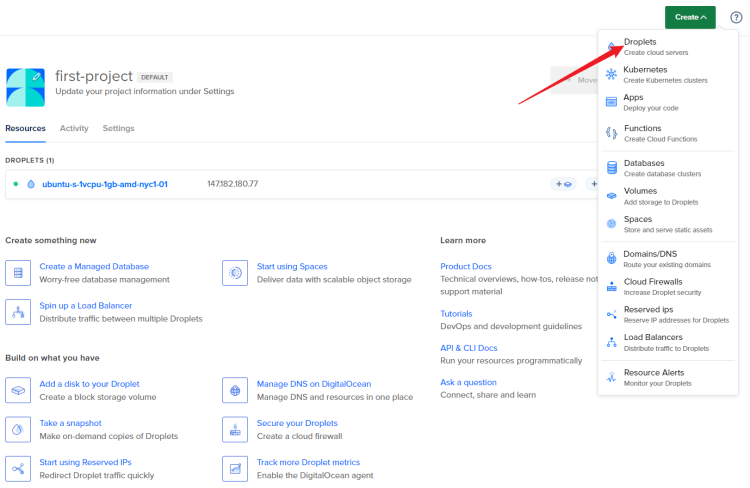Open Start using Reserved IPs link
750x488 pixels.
click(x=85, y=463)
